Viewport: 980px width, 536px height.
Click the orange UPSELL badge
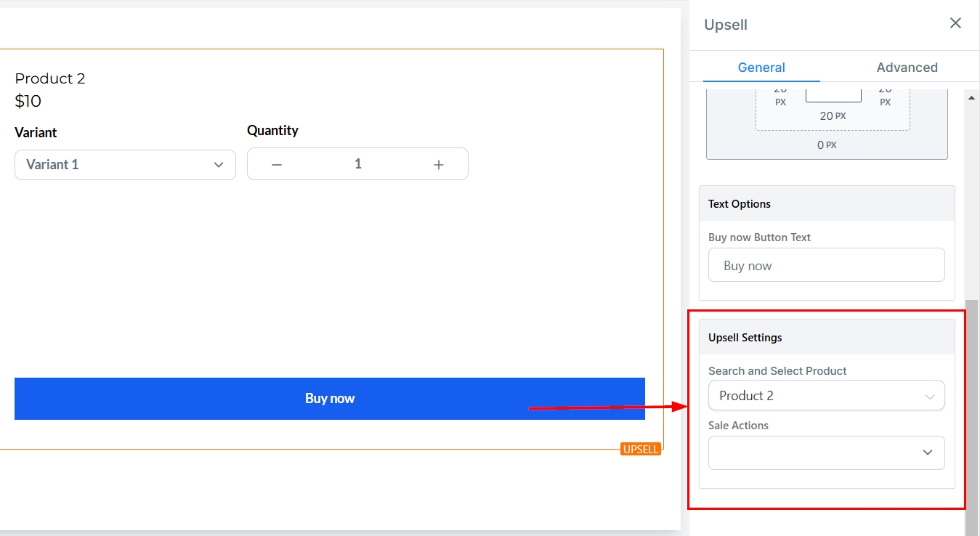click(640, 449)
